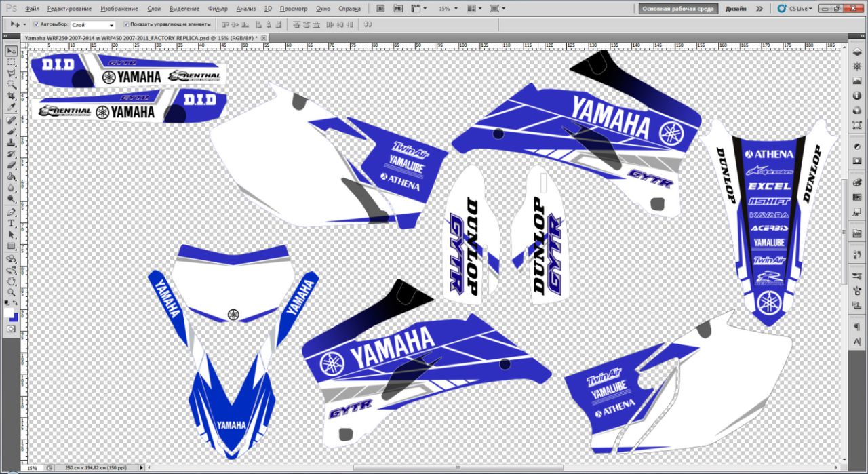Select the Polygonal Lasso tool
The width and height of the screenshot is (868, 474).
click(x=12, y=73)
